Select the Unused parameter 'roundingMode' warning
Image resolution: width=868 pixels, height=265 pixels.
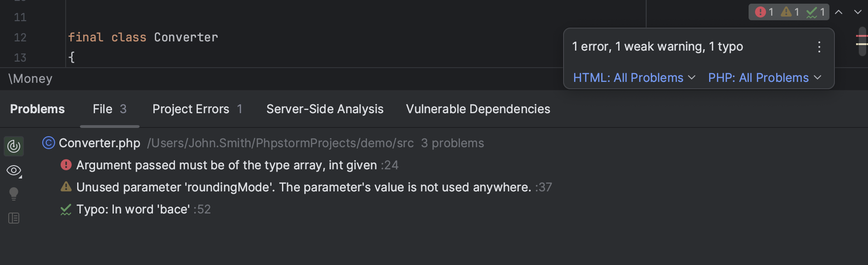pyautogui.click(x=303, y=187)
